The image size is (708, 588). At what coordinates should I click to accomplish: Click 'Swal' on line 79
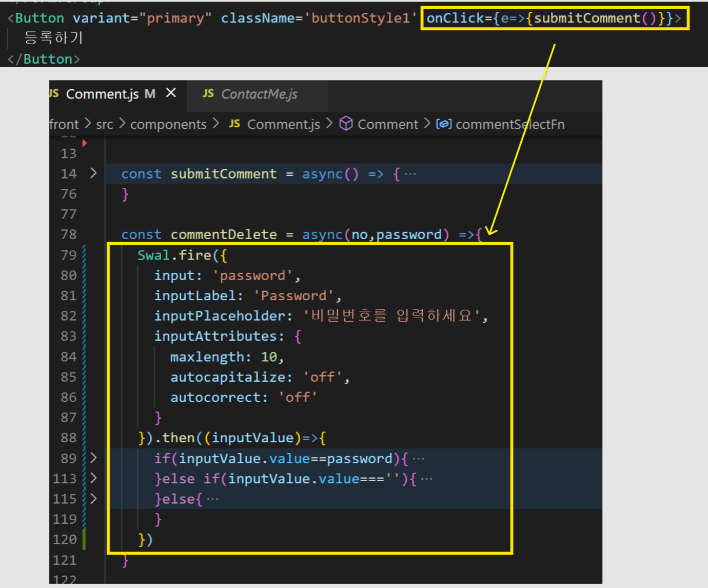coord(153,255)
